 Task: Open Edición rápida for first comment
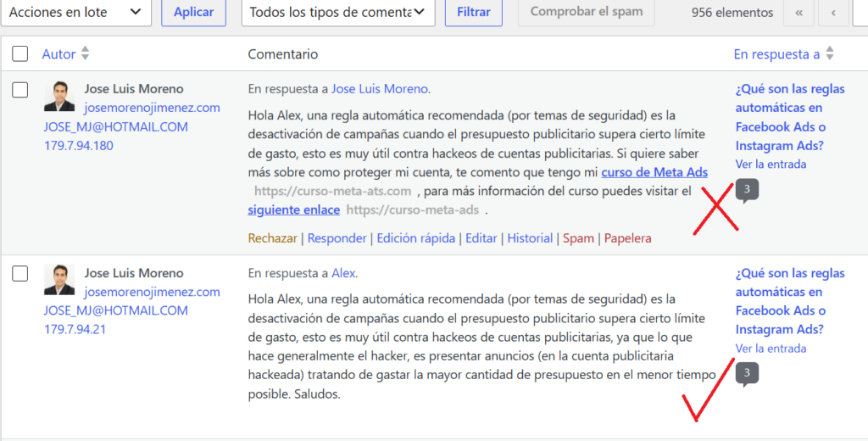click(x=415, y=238)
